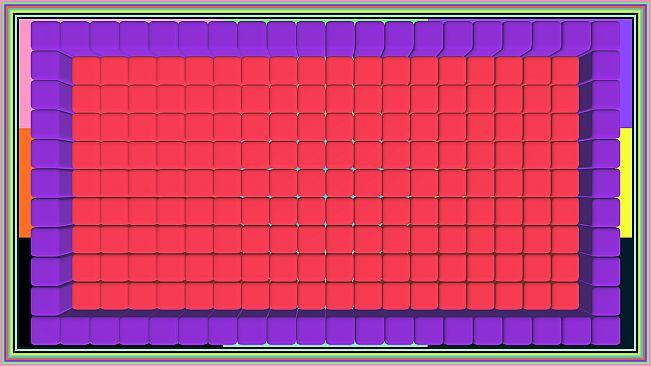The width and height of the screenshot is (651, 366).
Task: Select the bottom-left corner purple cube
Action: [46, 331]
